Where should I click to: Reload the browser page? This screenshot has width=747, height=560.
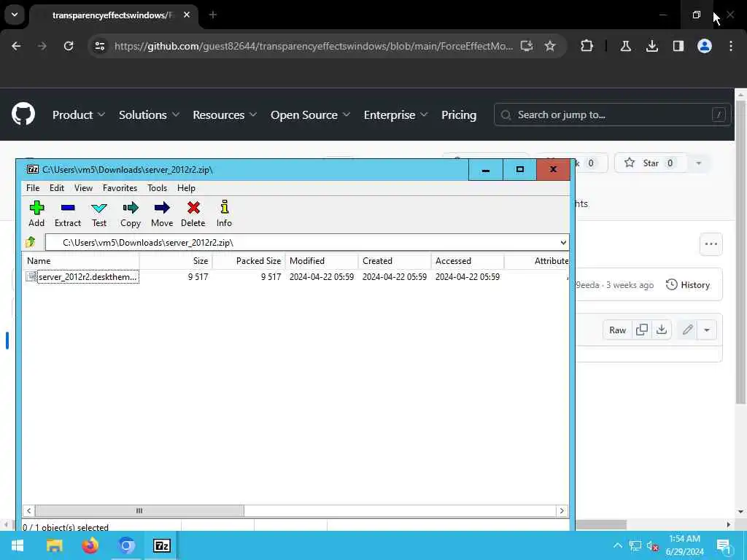click(x=69, y=46)
